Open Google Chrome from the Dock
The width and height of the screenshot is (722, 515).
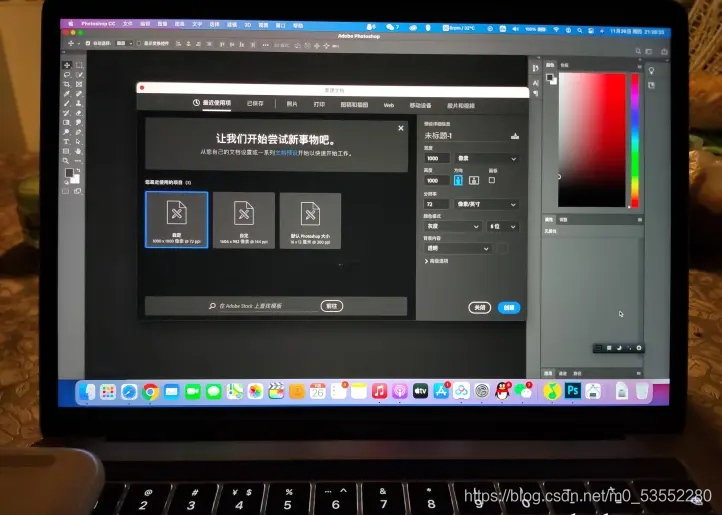coord(150,392)
